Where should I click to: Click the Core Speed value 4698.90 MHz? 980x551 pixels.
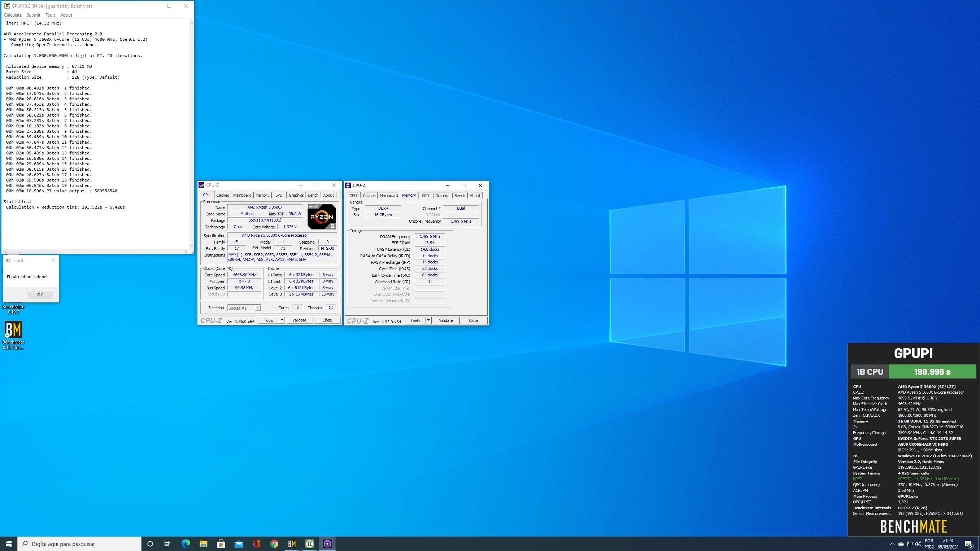244,275
